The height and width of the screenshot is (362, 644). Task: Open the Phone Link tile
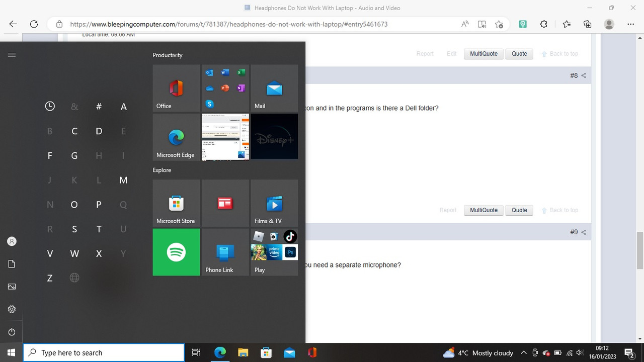coord(225,252)
